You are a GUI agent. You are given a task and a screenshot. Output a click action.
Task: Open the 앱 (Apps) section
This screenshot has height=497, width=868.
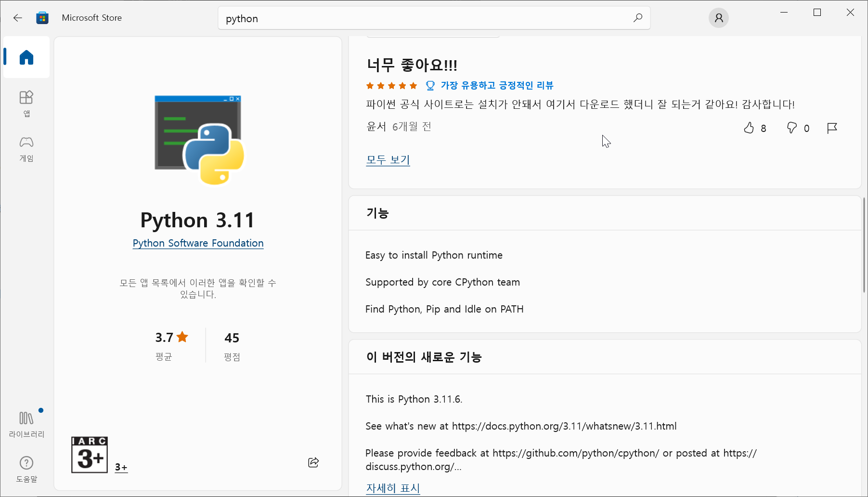26,104
